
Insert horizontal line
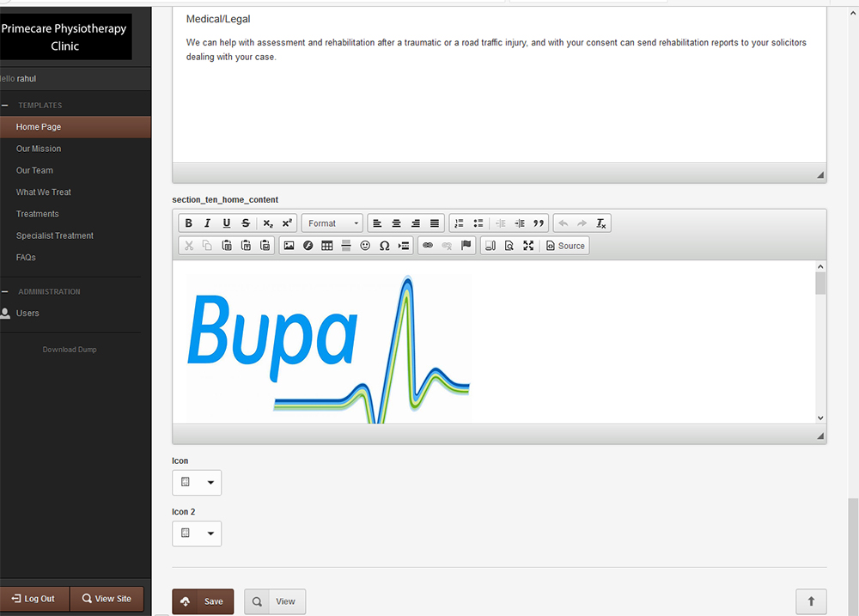[345, 246]
